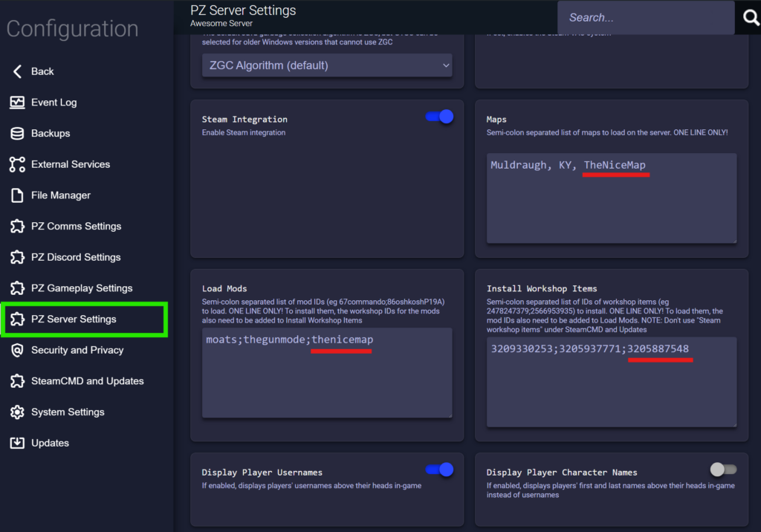761x532 pixels.
Task: Turn off Display Player Usernames switch
Action: (439, 470)
